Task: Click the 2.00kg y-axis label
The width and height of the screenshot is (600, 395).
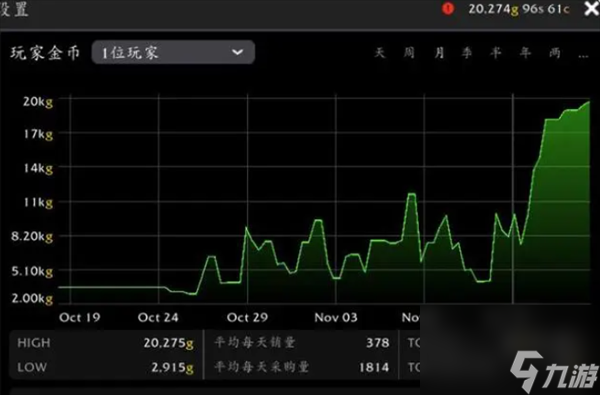Action: point(32,298)
